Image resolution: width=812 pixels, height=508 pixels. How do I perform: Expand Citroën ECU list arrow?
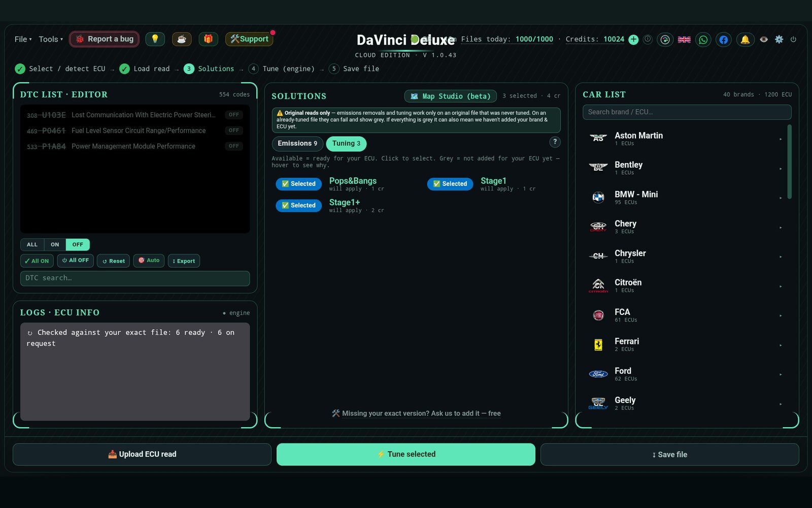pos(781,287)
